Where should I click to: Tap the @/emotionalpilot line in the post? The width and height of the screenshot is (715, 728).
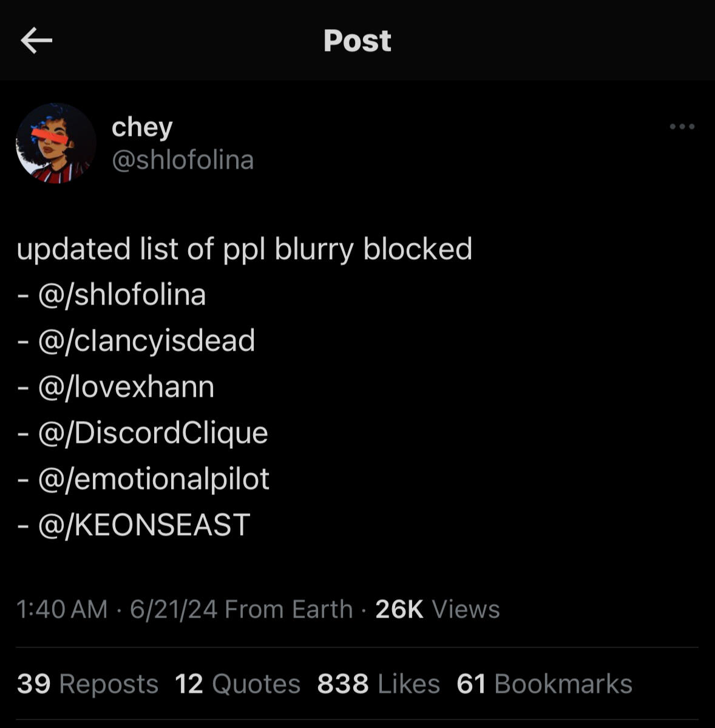click(143, 479)
